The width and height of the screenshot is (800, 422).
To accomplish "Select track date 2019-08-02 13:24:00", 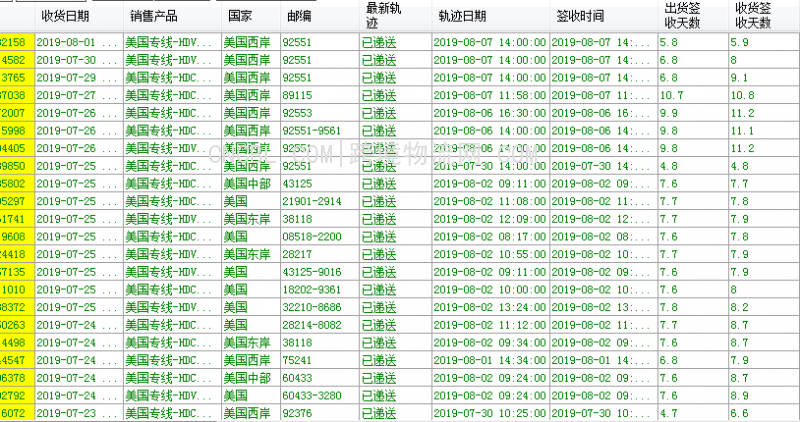I will click(x=490, y=307).
